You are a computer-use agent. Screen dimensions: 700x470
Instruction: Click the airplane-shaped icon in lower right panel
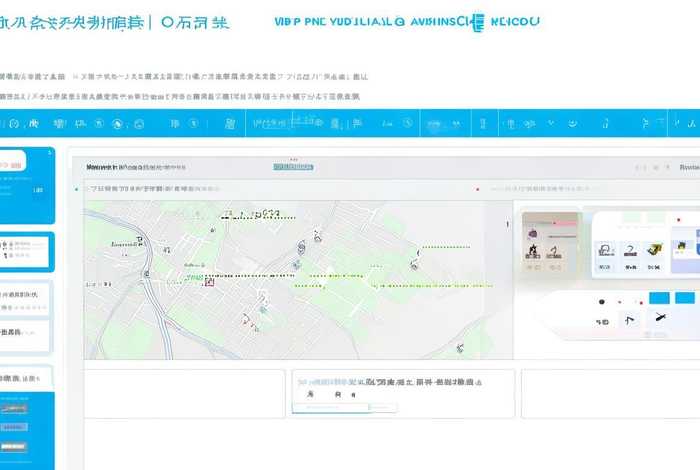tap(660, 317)
